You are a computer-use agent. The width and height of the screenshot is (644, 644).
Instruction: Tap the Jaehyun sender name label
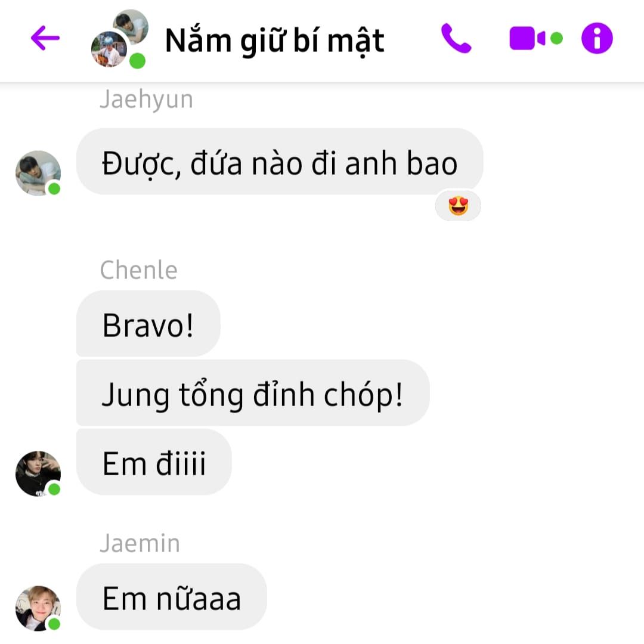click(146, 100)
